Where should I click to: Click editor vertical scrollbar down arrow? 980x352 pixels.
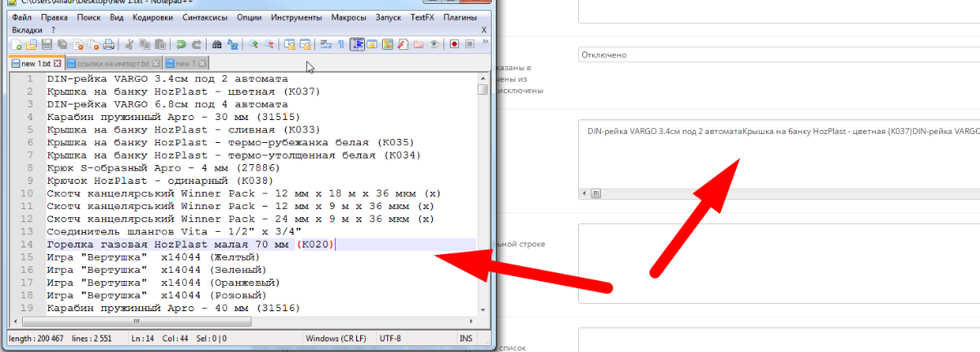483,310
